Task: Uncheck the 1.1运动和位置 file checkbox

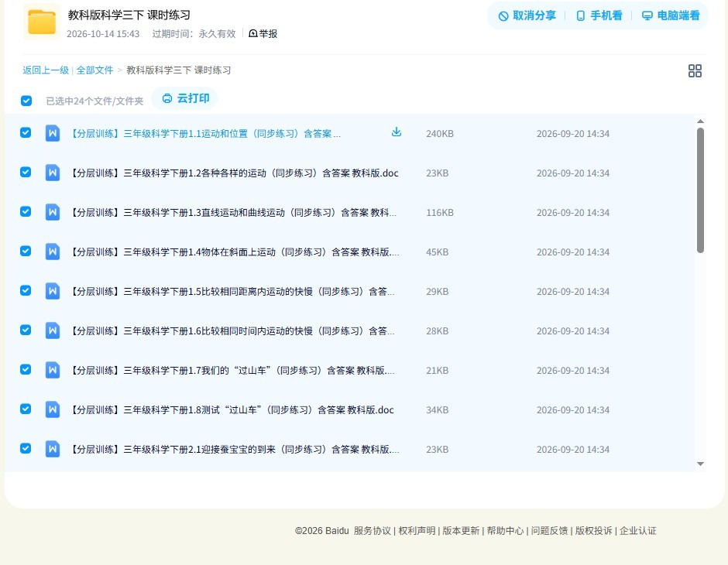Action: point(26,132)
